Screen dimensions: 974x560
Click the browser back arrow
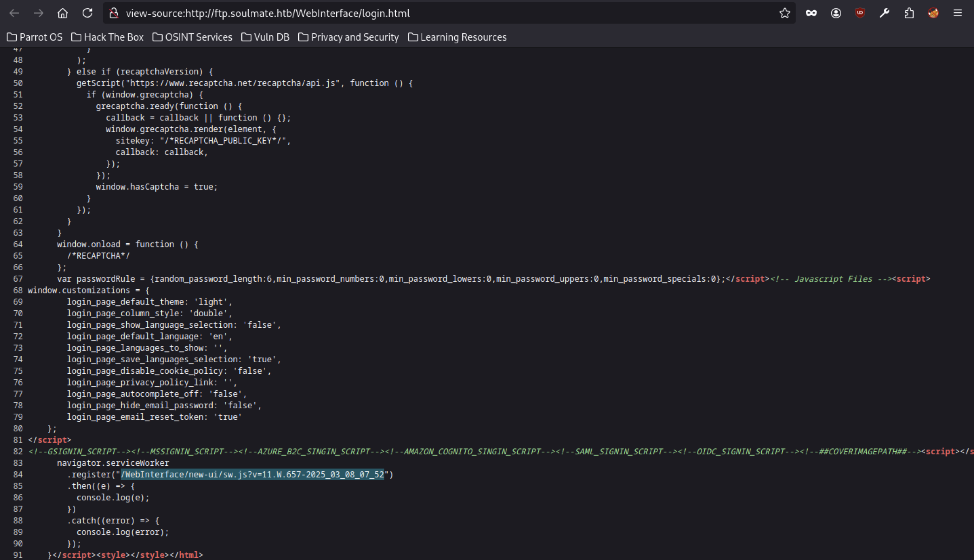(x=14, y=13)
